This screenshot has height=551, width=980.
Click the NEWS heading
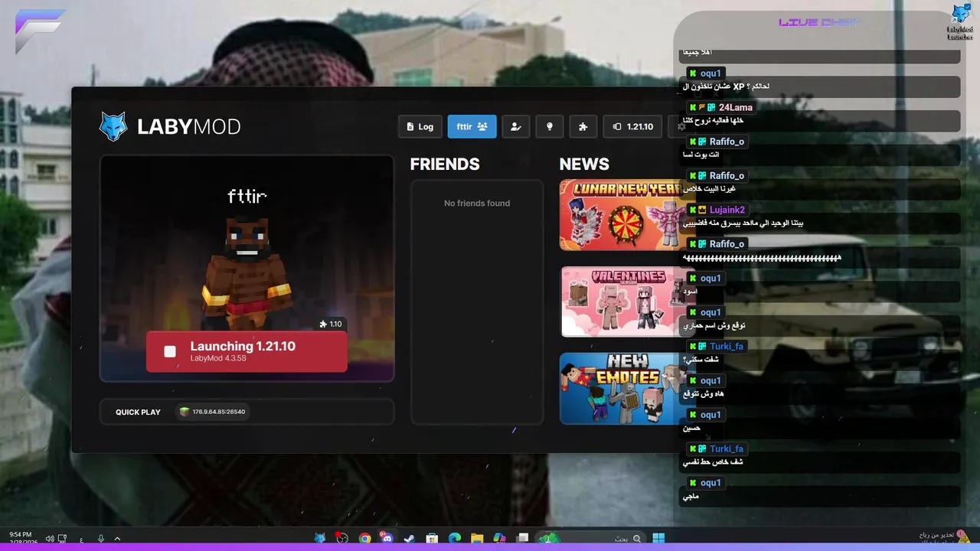click(x=584, y=164)
